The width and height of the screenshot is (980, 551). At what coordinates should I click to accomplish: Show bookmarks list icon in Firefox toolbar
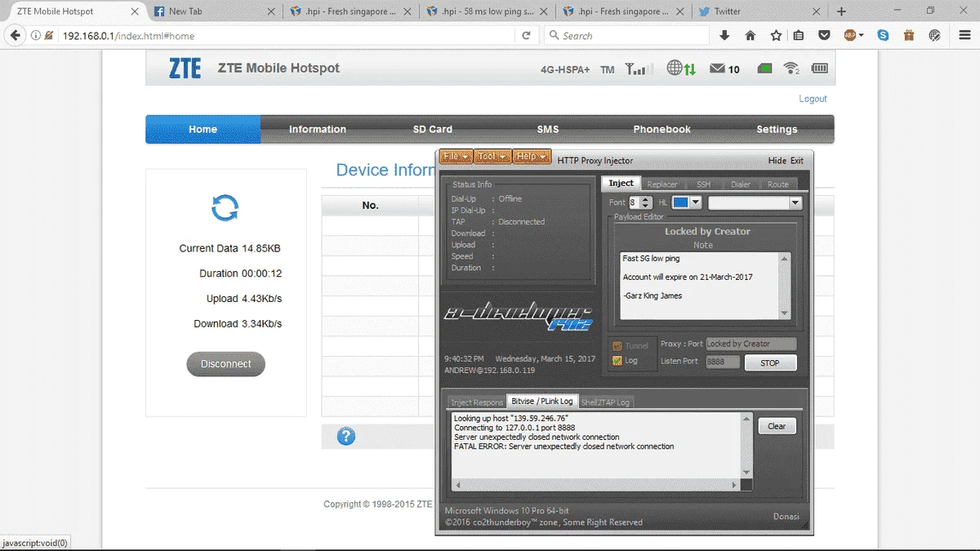click(799, 36)
